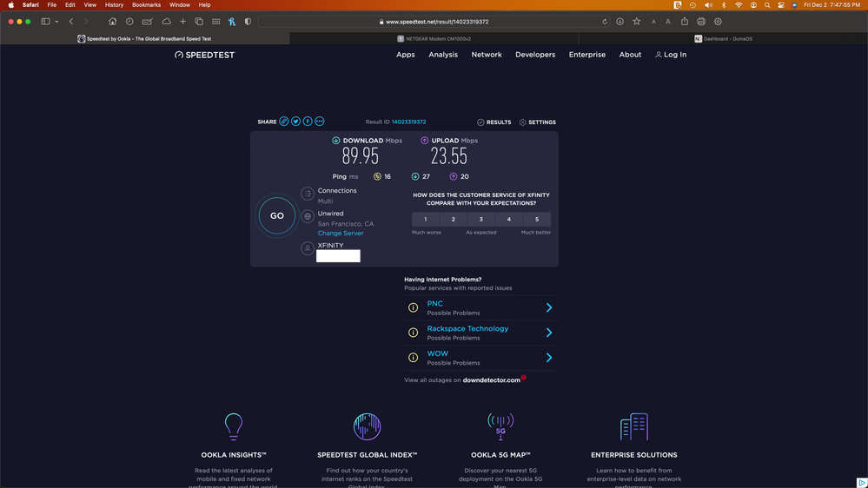Switch to the Speedtest by Ookla tab

(144, 39)
